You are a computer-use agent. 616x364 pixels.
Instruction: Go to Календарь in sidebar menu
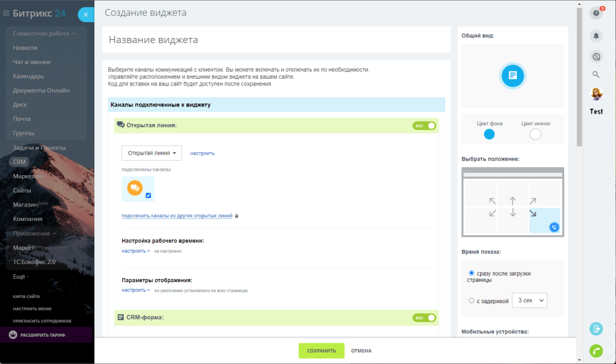tap(28, 76)
